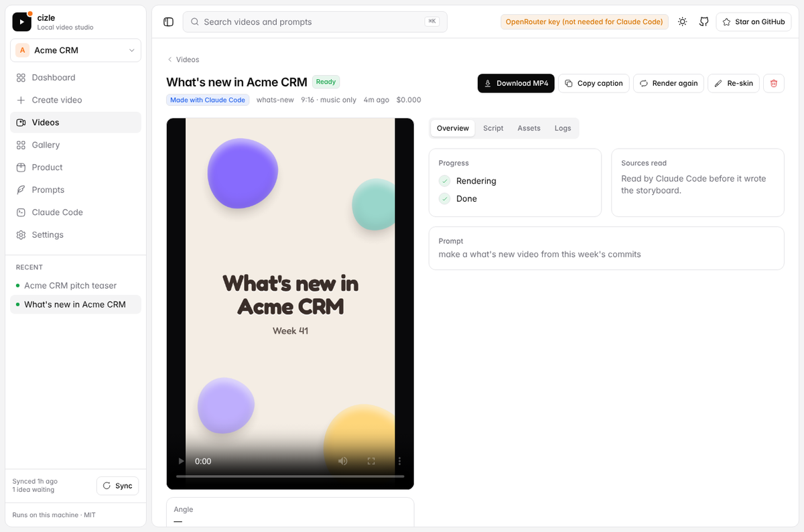This screenshot has width=804, height=532.
Task: Open video player more options menu
Action: coord(399,461)
